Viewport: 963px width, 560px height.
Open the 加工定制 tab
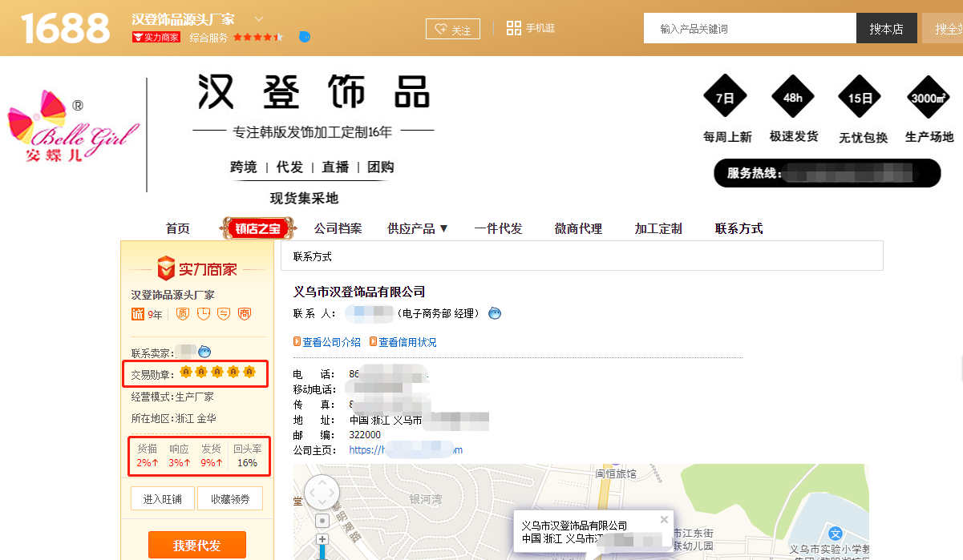pos(658,228)
